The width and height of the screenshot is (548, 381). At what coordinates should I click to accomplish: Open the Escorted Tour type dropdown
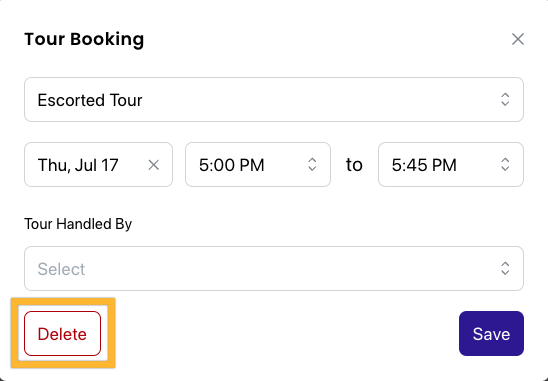coord(274,100)
